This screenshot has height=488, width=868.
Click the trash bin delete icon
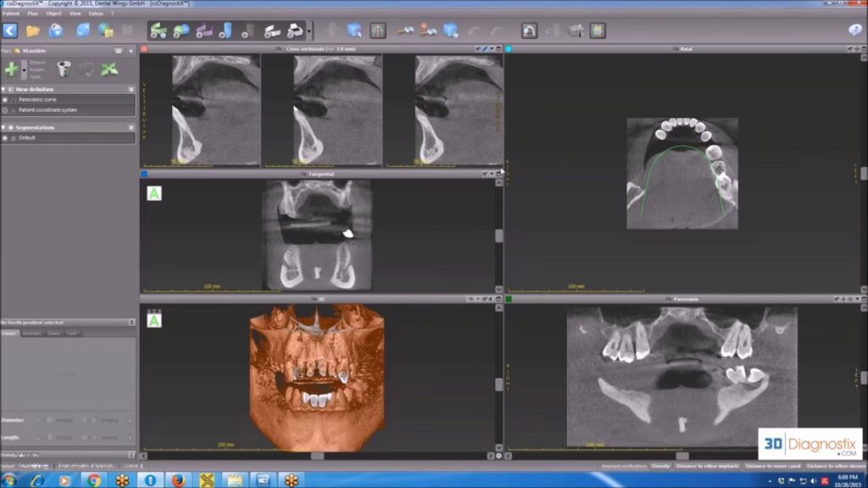[x=64, y=69]
